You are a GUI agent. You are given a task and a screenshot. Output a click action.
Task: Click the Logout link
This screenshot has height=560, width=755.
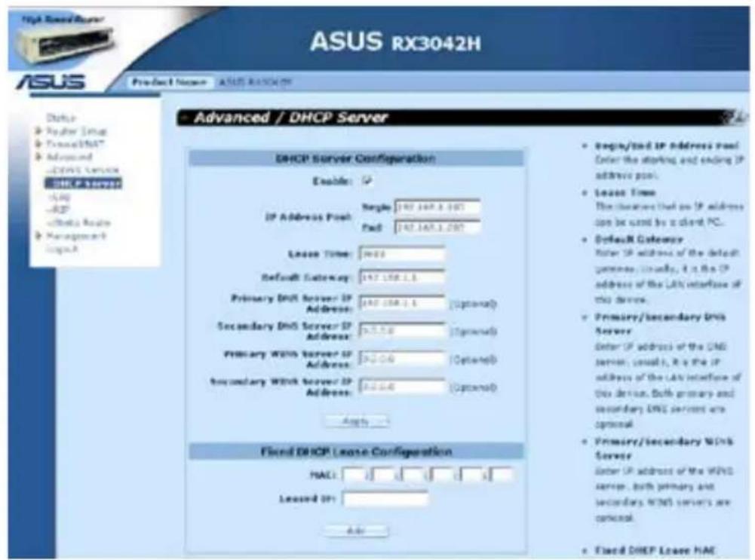tap(62, 249)
